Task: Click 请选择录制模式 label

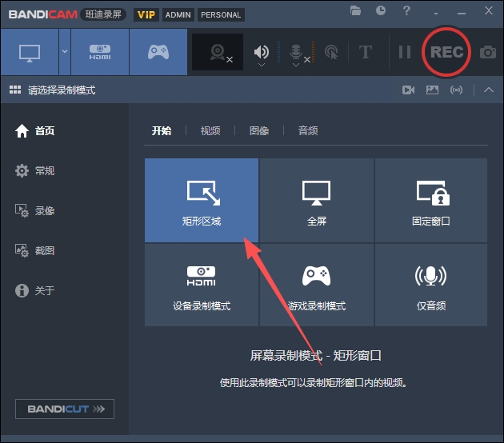Action: (62, 90)
